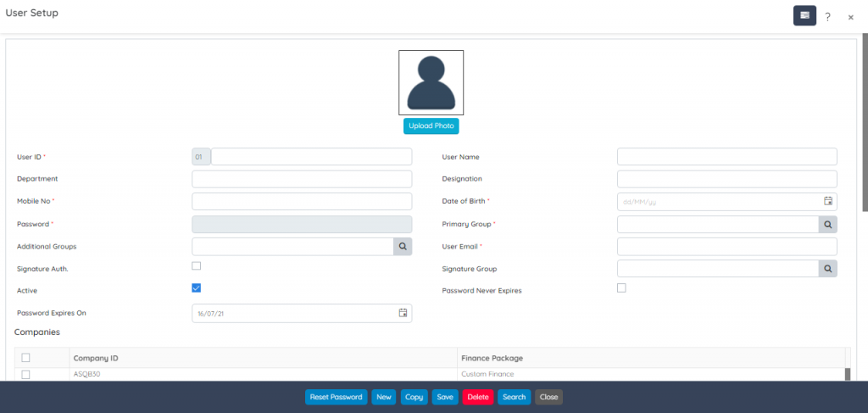This screenshot has width=868, height=413.
Task: Click the Additional Groups search icon
Action: 403,246
